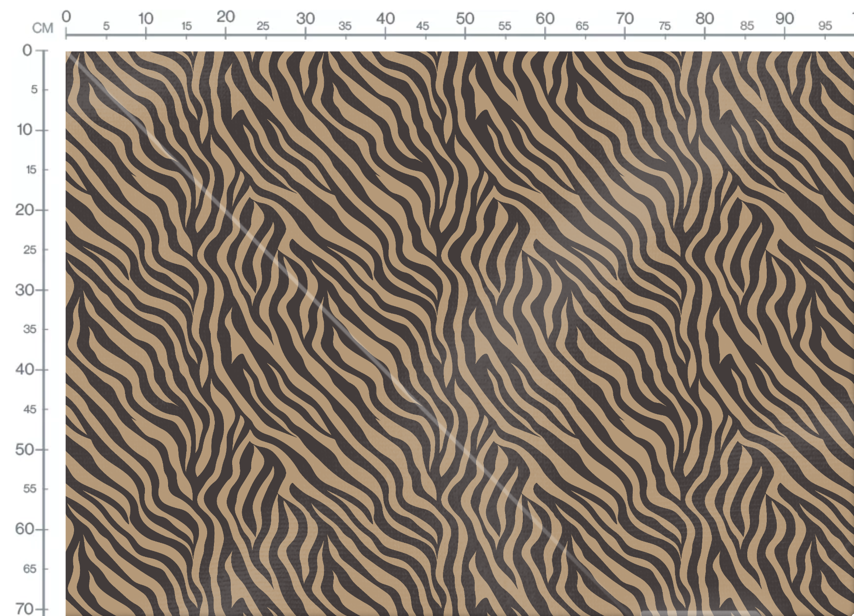Click the 35 mark on the horizontal ruler
Viewport: 854px width, 616px height.
click(345, 26)
